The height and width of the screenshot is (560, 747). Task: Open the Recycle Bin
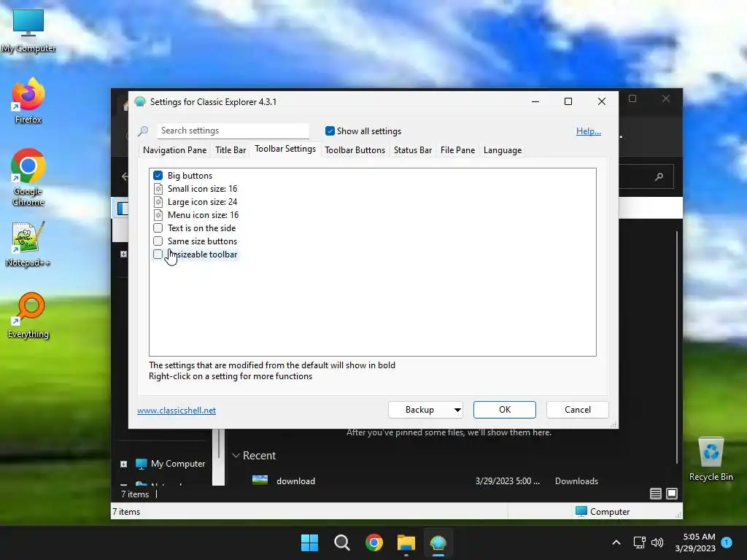pos(711,459)
